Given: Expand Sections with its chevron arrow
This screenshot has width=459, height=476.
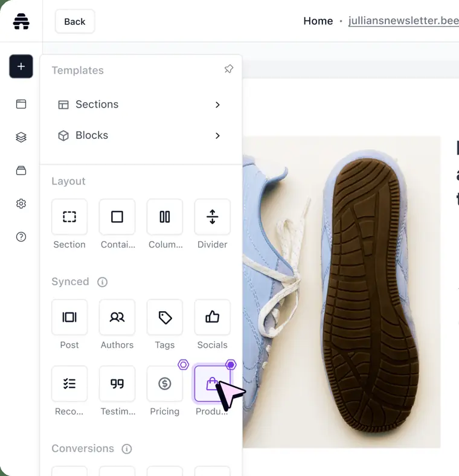Looking at the screenshot, I should coord(217,105).
